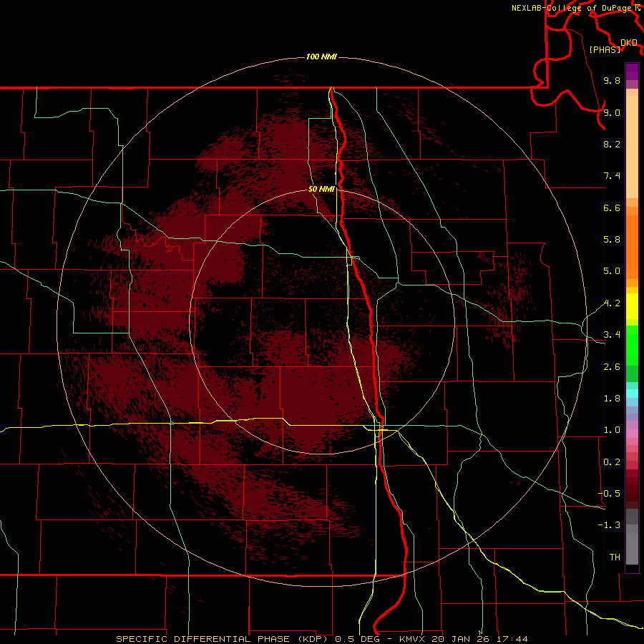Click the TH label on the scale
This screenshot has height=644, width=644.
(x=615, y=557)
